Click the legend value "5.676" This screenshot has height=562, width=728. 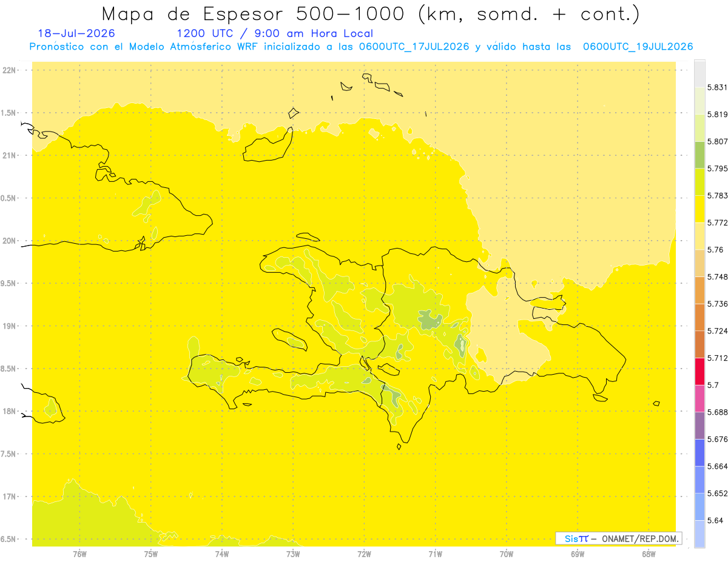click(717, 440)
